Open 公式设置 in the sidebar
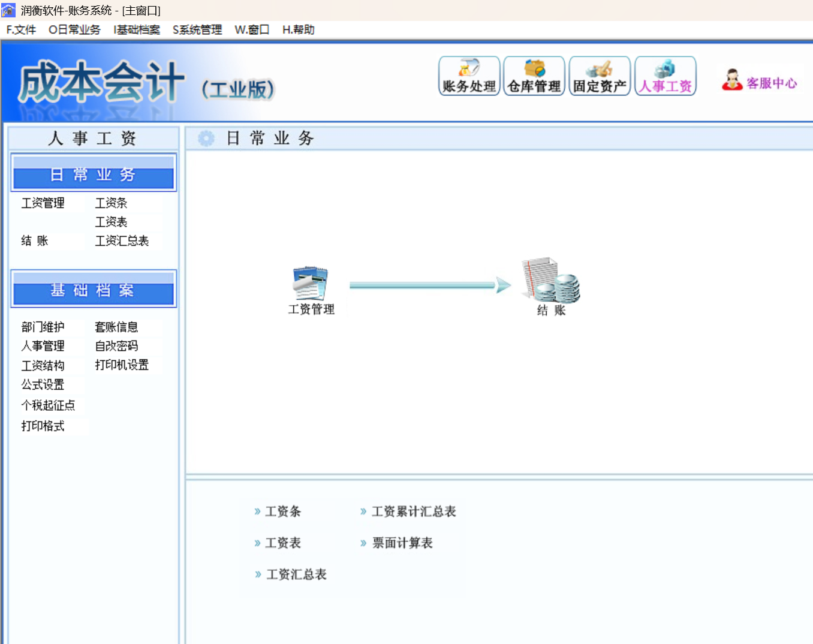 (x=43, y=384)
